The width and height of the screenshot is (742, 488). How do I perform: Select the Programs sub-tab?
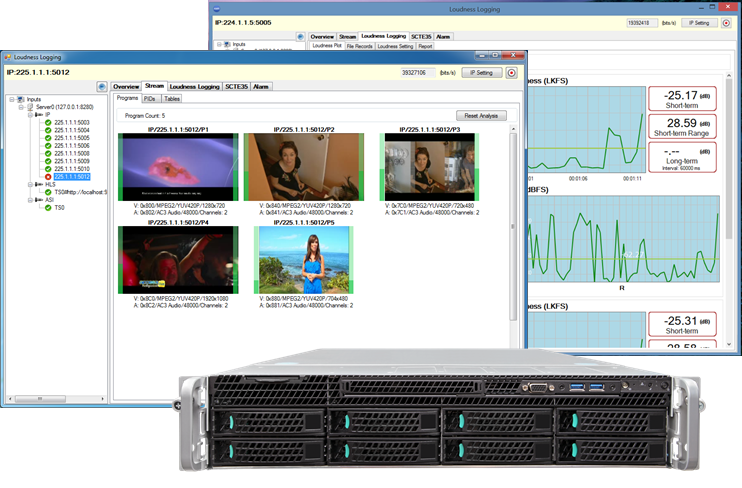127,98
